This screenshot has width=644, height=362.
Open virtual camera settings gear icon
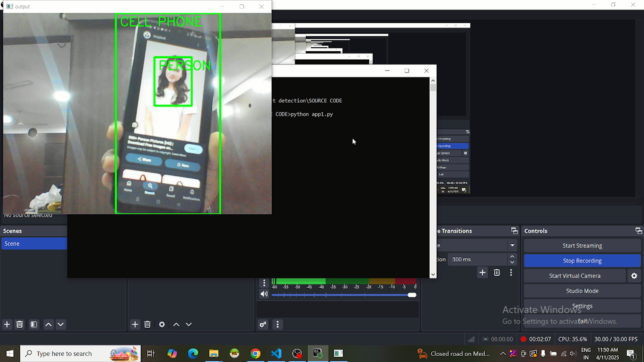pyautogui.click(x=634, y=276)
